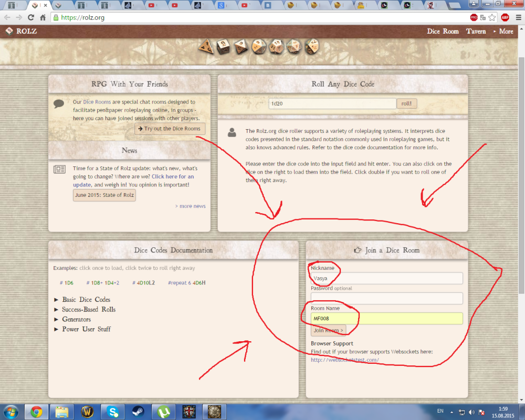The image size is (525, 420).
Task: Open a new browser tab
Action: coord(454,5)
